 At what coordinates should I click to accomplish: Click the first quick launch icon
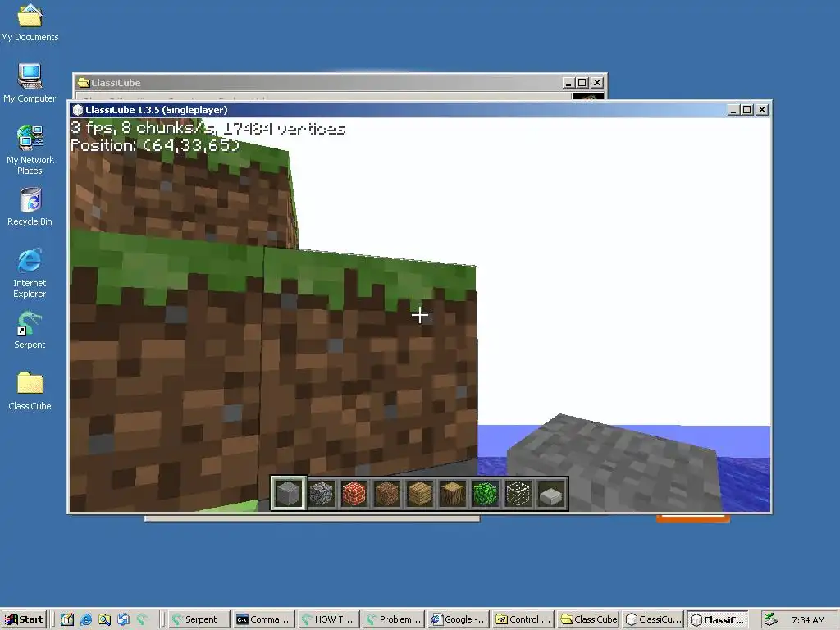[x=67, y=619]
